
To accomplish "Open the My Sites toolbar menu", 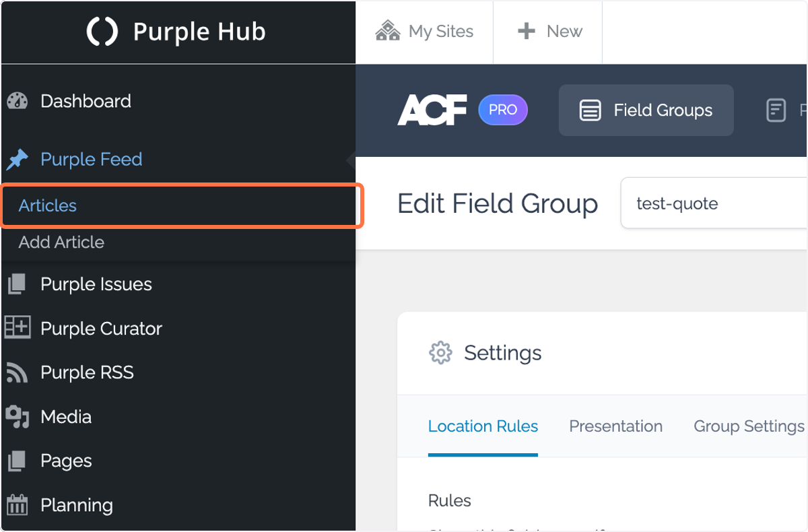I will coord(424,32).
